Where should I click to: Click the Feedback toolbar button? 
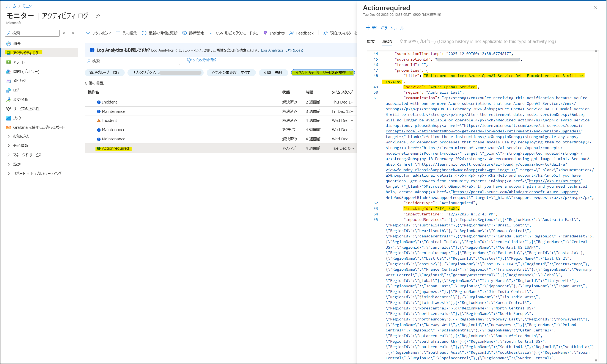301,33
